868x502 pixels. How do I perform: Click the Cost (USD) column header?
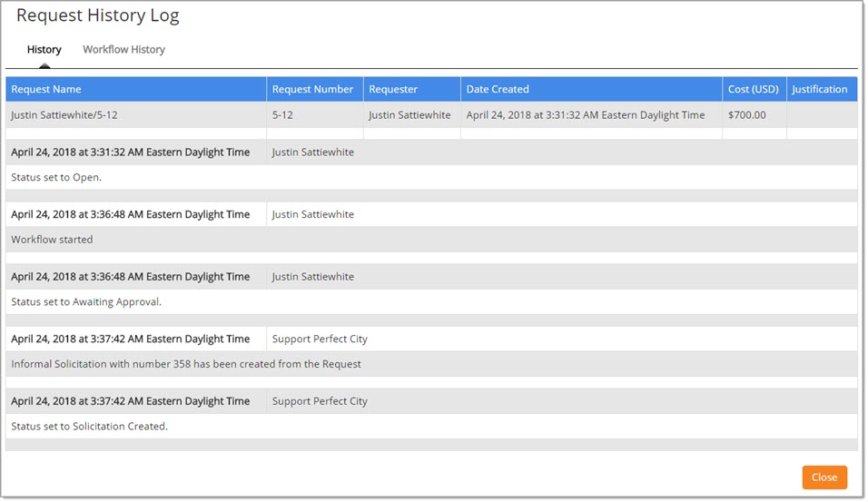(753, 89)
